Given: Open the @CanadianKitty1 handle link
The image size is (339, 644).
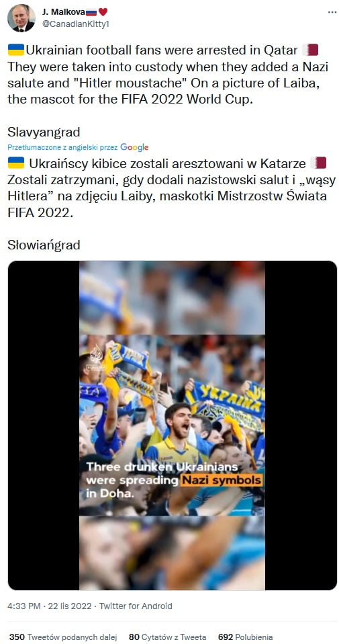Looking at the screenshot, I should (75, 24).
